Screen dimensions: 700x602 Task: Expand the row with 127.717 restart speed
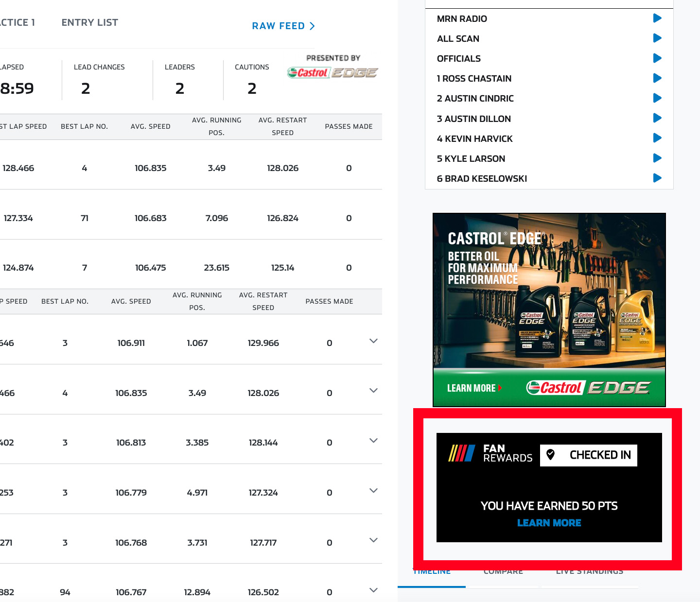tap(373, 540)
